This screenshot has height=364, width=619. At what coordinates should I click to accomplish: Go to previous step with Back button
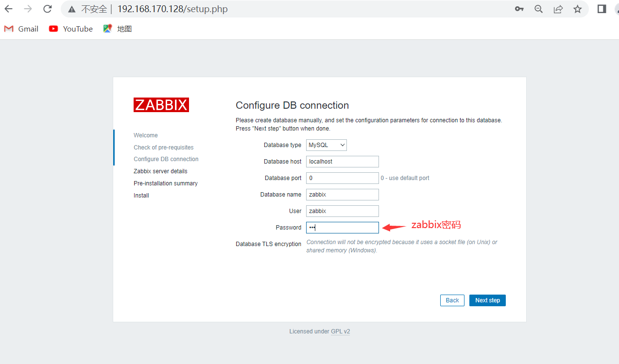452,300
